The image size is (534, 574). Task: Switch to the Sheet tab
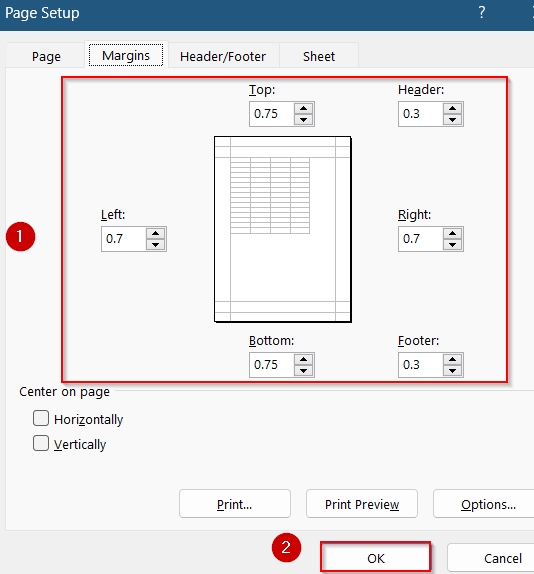tap(319, 56)
